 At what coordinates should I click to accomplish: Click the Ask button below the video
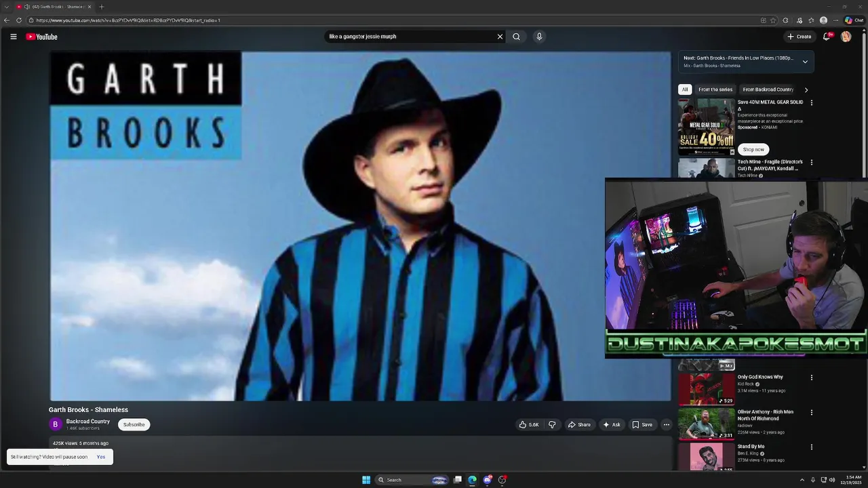click(x=611, y=425)
